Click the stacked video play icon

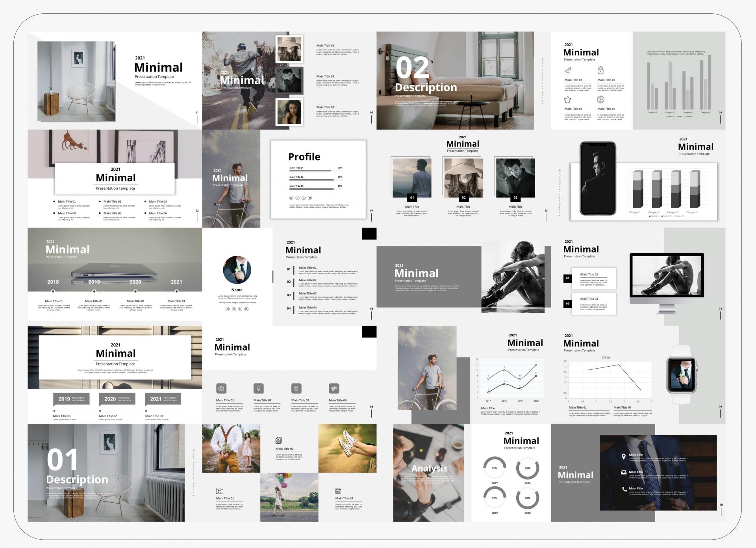click(279, 441)
